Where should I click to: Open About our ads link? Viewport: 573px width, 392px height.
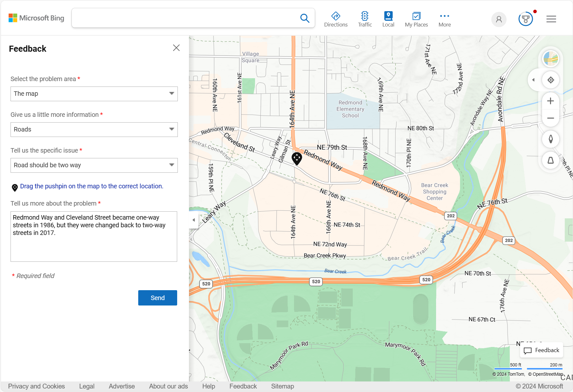tap(169, 386)
